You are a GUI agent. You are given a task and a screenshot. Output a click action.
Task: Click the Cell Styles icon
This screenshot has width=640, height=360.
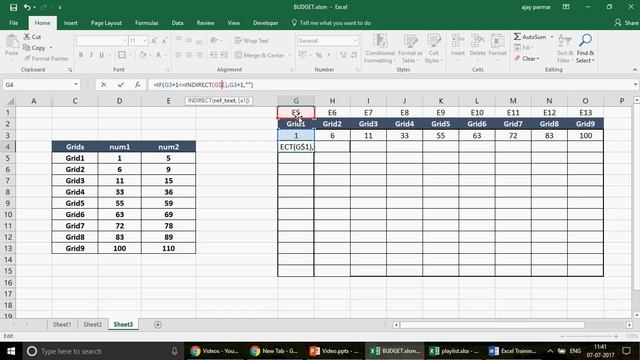(x=433, y=41)
